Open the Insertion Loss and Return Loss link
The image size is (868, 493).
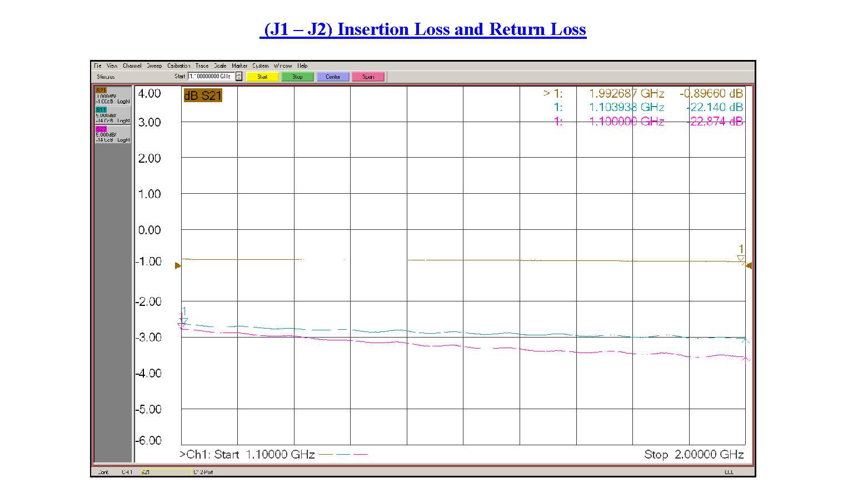coord(423,29)
